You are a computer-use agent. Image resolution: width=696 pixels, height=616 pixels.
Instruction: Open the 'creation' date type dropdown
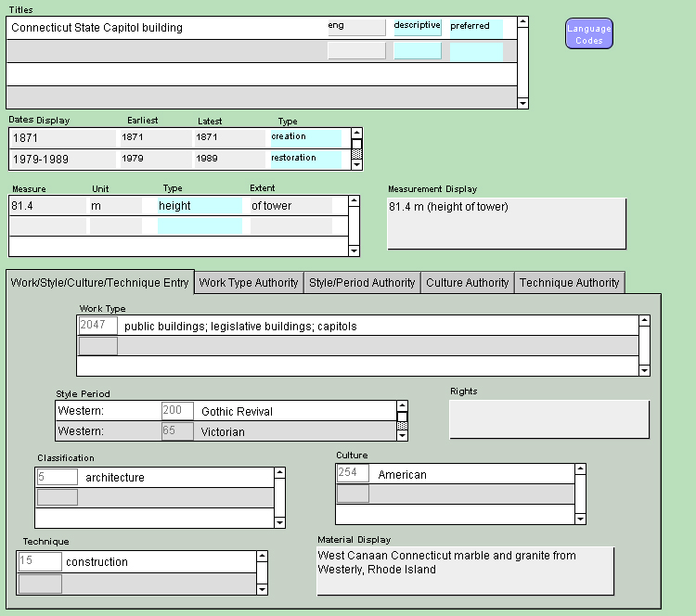pyautogui.click(x=305, y=137)
